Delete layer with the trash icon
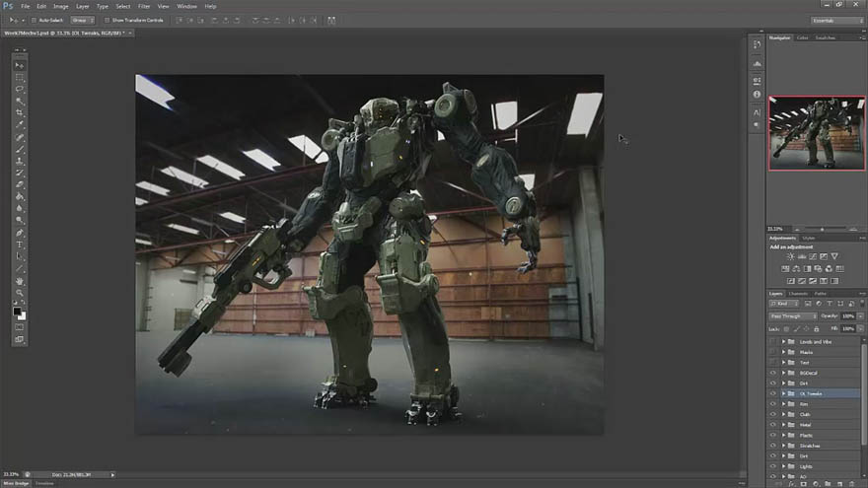The height and width of the screenshot is (488, 868). (852, 484)
